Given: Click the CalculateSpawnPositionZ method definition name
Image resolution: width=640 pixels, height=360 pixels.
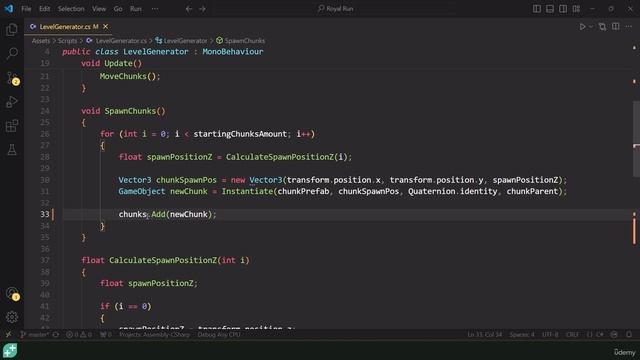Looking at the screenshot, I should click(x=163, y=260).
